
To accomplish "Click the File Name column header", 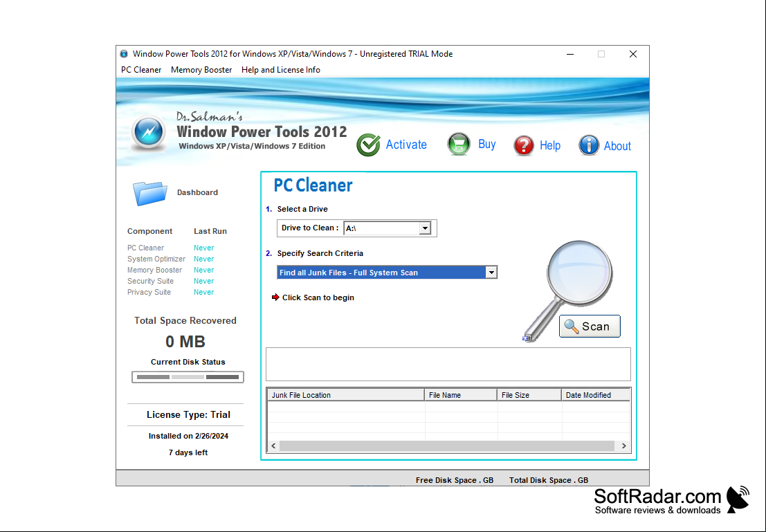I will [461, 395].
